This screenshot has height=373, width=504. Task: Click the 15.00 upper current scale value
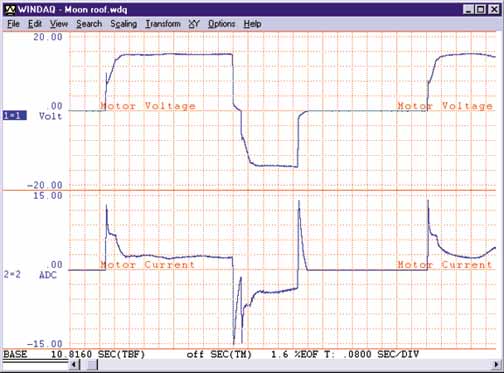[x=48, y=195]
